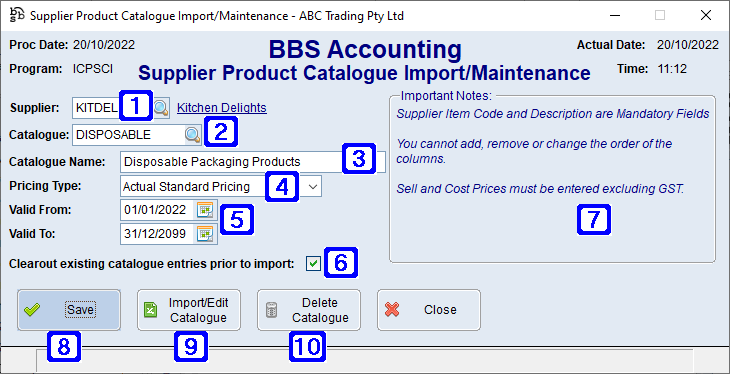Edit the Catalogue Name field
730x374 pixels.
point(253,162)
